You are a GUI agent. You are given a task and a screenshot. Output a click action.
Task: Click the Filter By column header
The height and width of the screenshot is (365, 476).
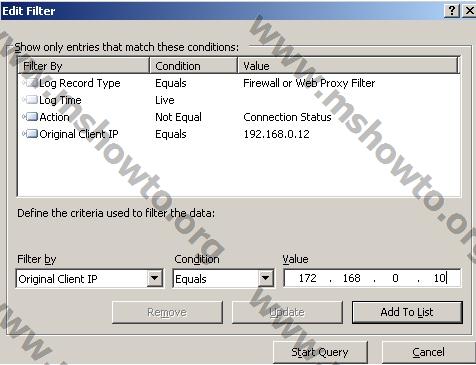click(83, 66)
